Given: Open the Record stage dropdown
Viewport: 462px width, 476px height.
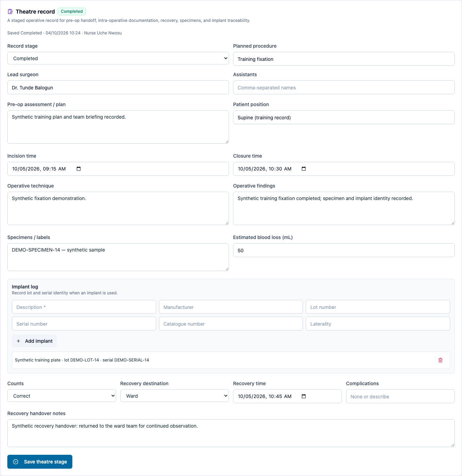Looking at the screenshot, I should pyautogui.click(x=118, y=58).
